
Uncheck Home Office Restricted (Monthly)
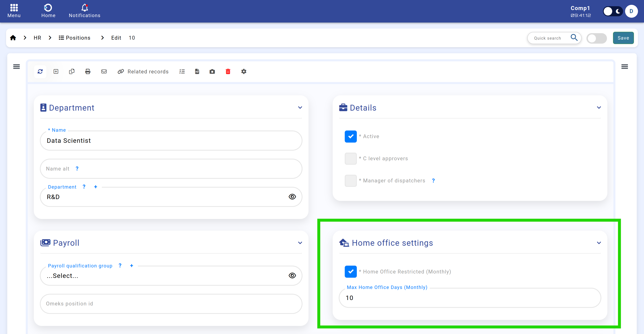tap(351, 271)
